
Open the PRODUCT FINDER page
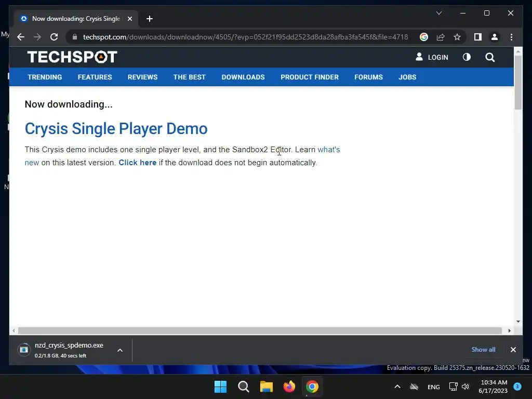[310, 77]
